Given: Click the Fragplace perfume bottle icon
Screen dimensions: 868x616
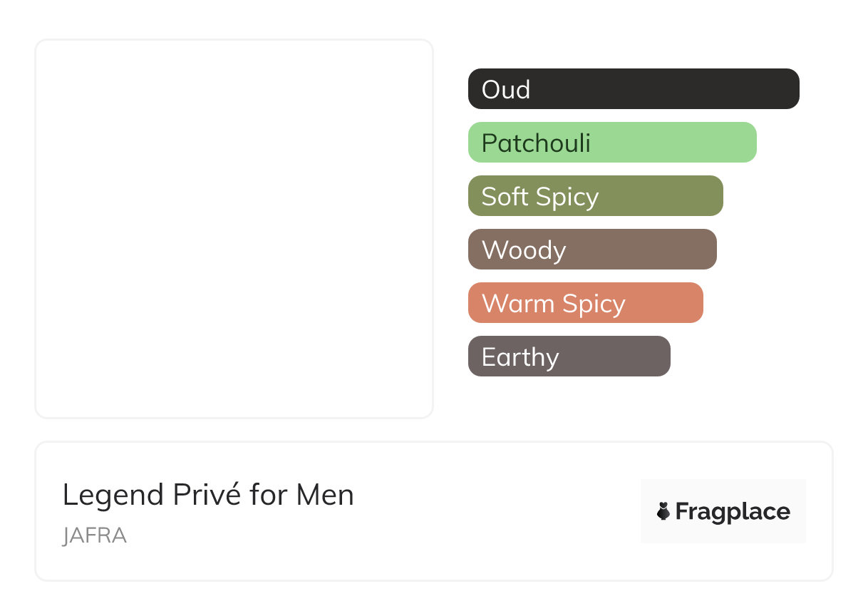Looking at the screenshot, I should point(663,511).
